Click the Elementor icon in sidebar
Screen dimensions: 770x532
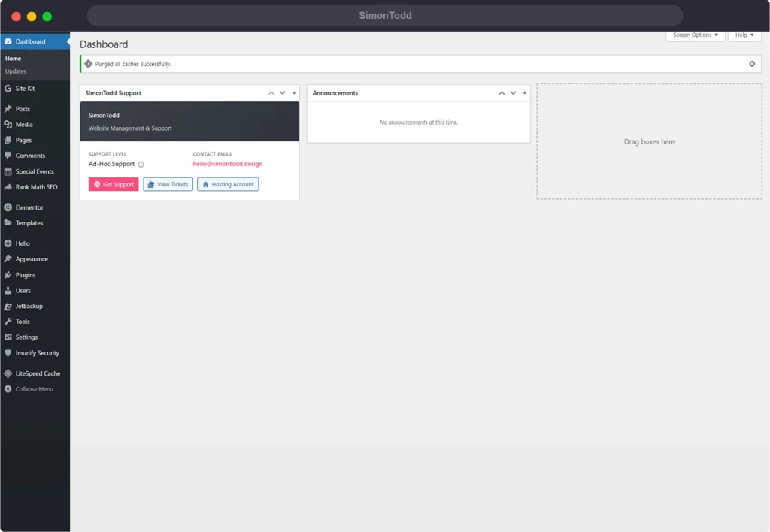tap(8, 207)
